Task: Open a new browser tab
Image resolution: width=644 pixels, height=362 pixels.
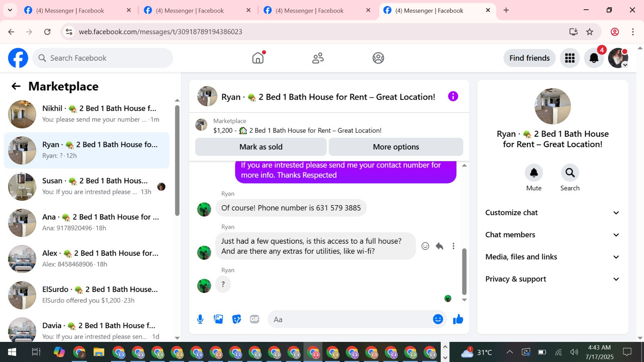Action: point(506,10)
